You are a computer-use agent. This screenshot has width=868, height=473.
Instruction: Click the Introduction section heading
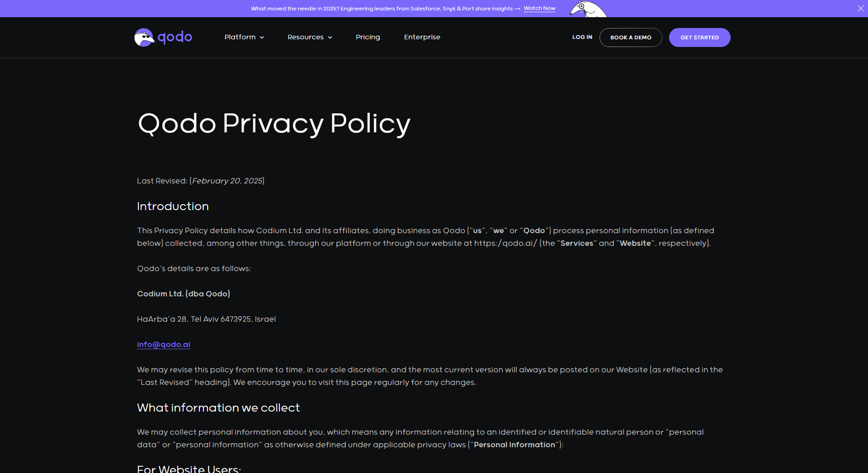point(173,206)
